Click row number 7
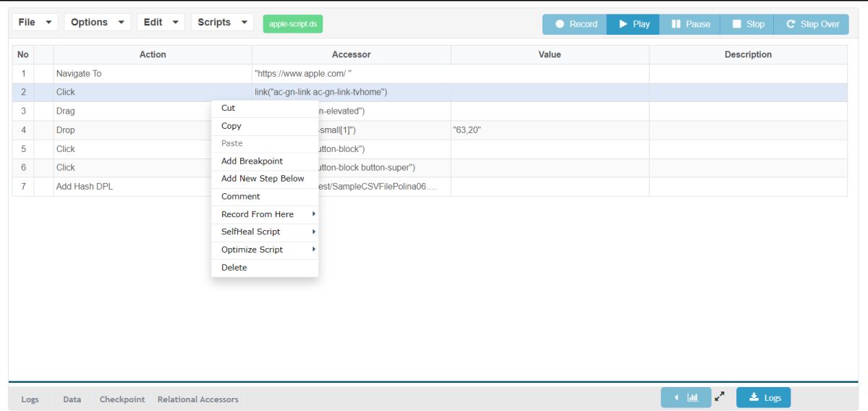The width and height of the screenshot is (868, 411). pos(23,187)
